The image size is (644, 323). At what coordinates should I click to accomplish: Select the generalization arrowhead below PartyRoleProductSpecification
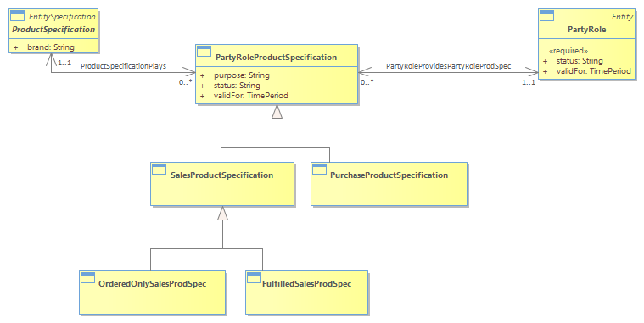(277, 112)
